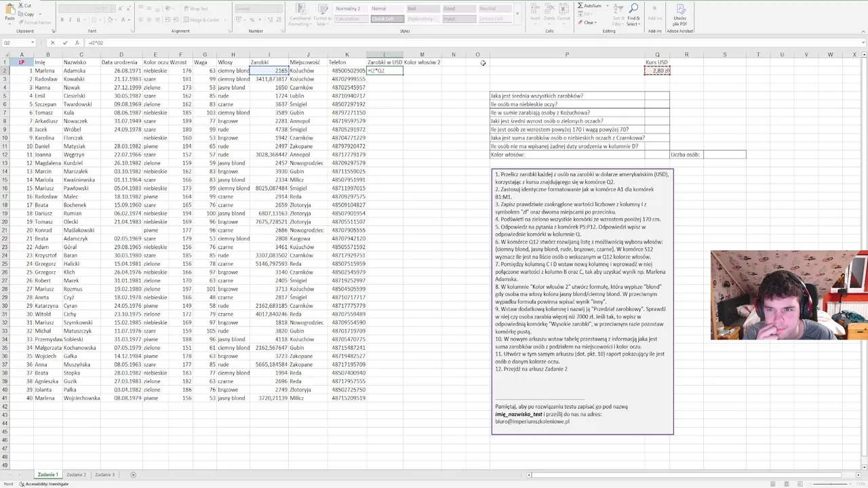Click the Accounting Number Format icon

coord(238,20)
